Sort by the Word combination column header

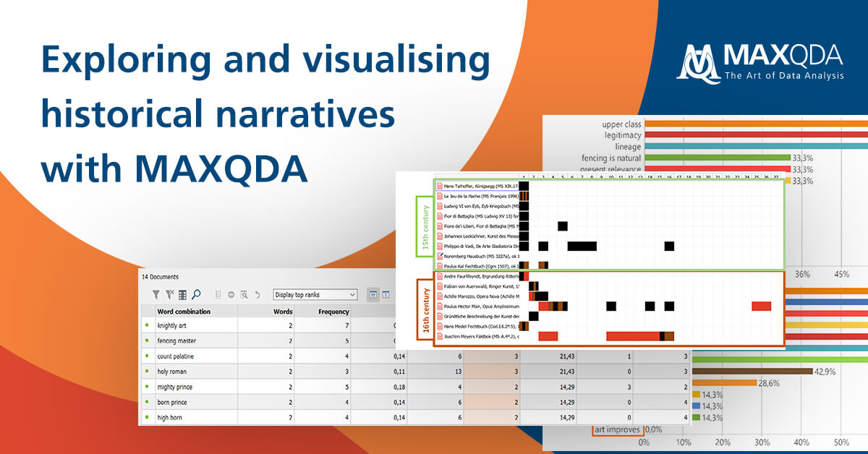184,312
